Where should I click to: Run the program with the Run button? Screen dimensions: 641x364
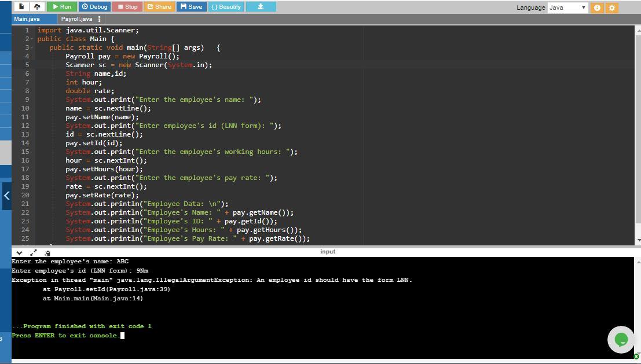61,6
